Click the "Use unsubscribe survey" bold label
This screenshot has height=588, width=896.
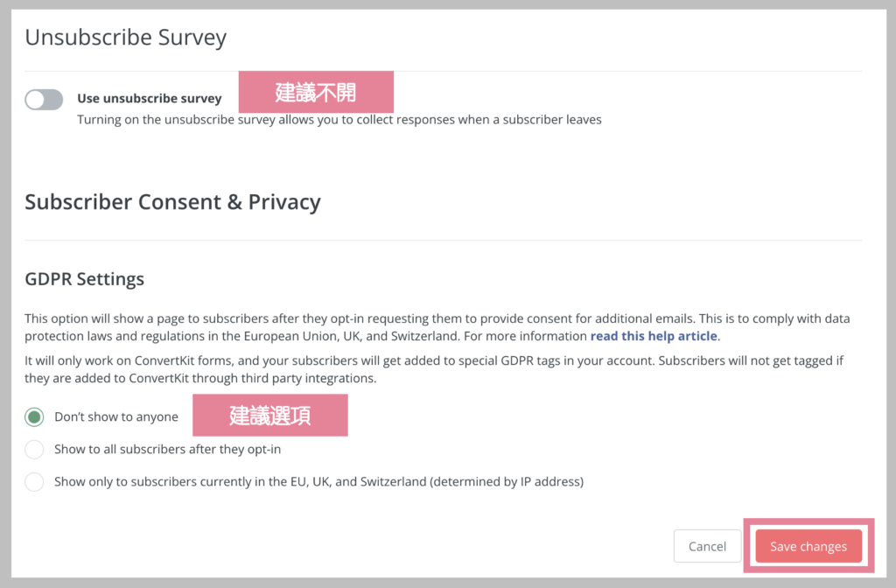pos(150,99)
